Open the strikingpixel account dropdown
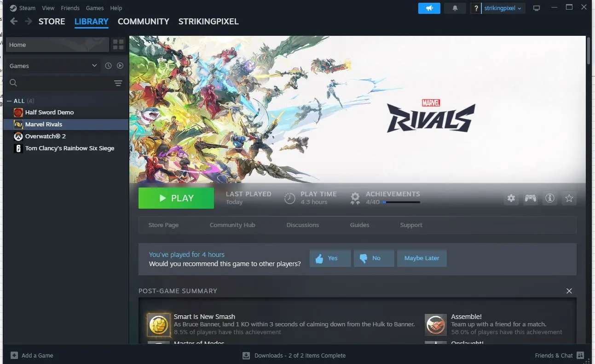Image resolution: width=595 pixels, height=364 pixels. 503,8
